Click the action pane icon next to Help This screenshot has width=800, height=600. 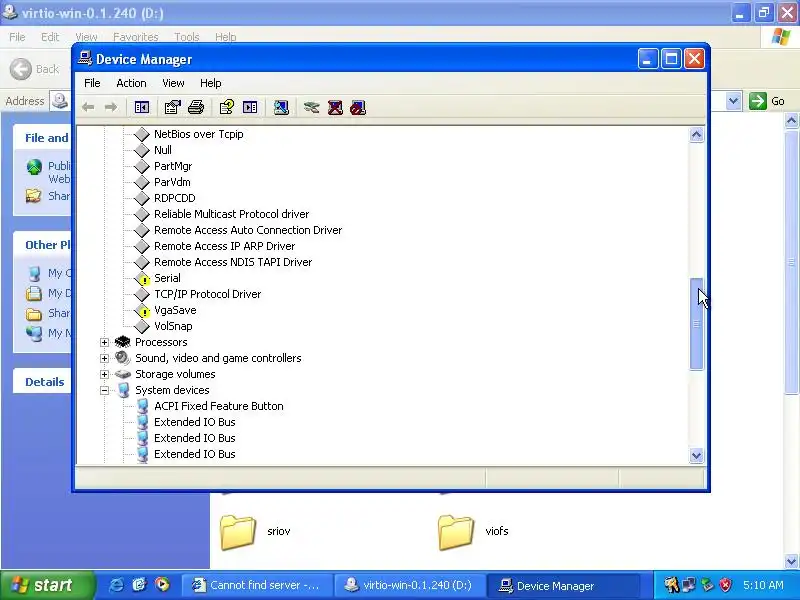(250, 107)
